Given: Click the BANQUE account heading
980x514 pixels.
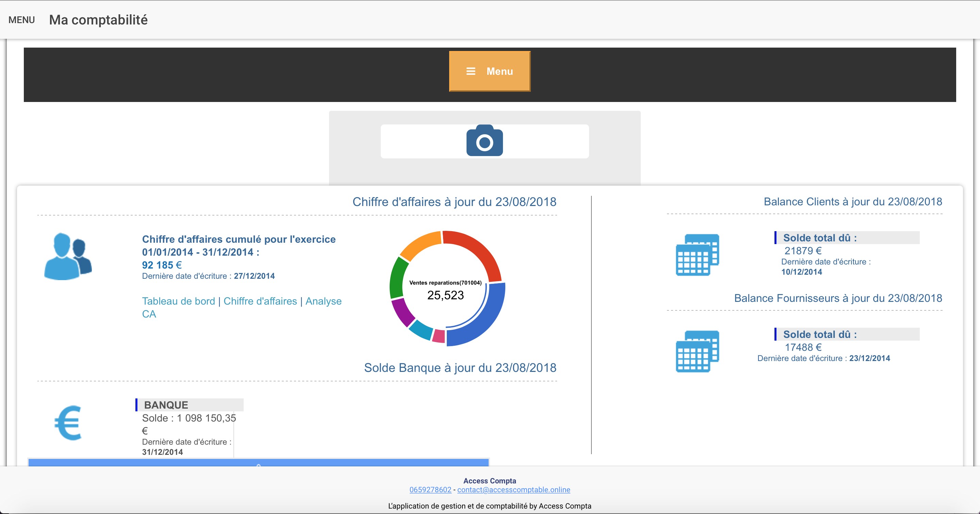Looking at the screenshot, I should click(166, 405).
